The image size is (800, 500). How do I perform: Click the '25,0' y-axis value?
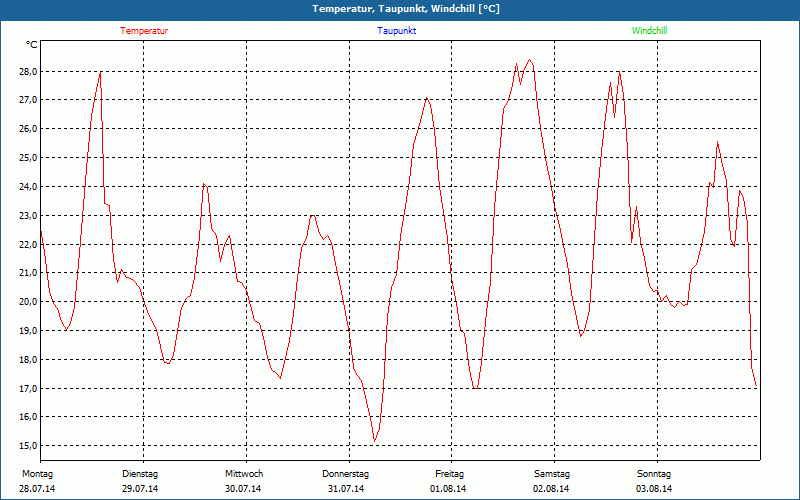tap(29, 158)
